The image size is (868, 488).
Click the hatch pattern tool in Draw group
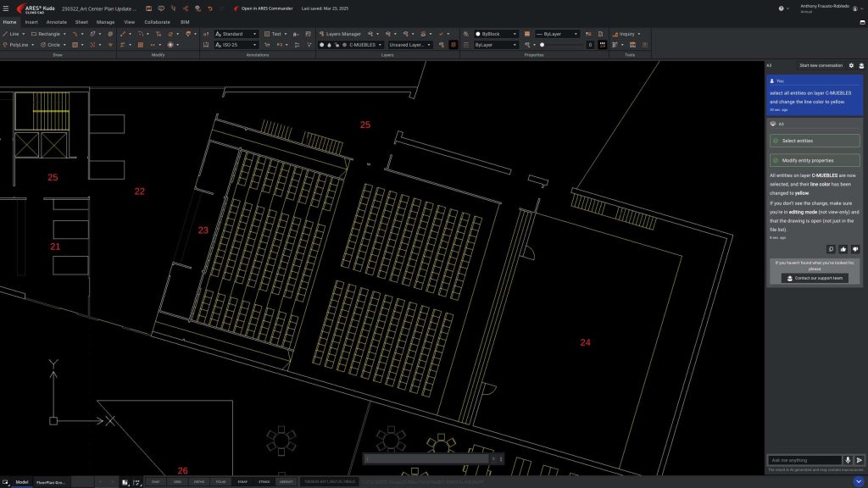(x=75, y=45)
